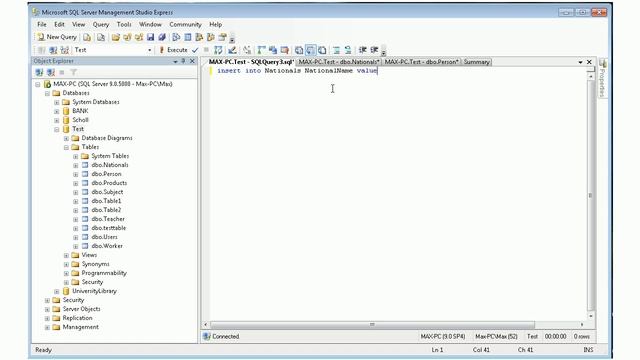Open the Design Query in Editor icon
The height and width of the screenshot is (360, 640).
(232, 50)
